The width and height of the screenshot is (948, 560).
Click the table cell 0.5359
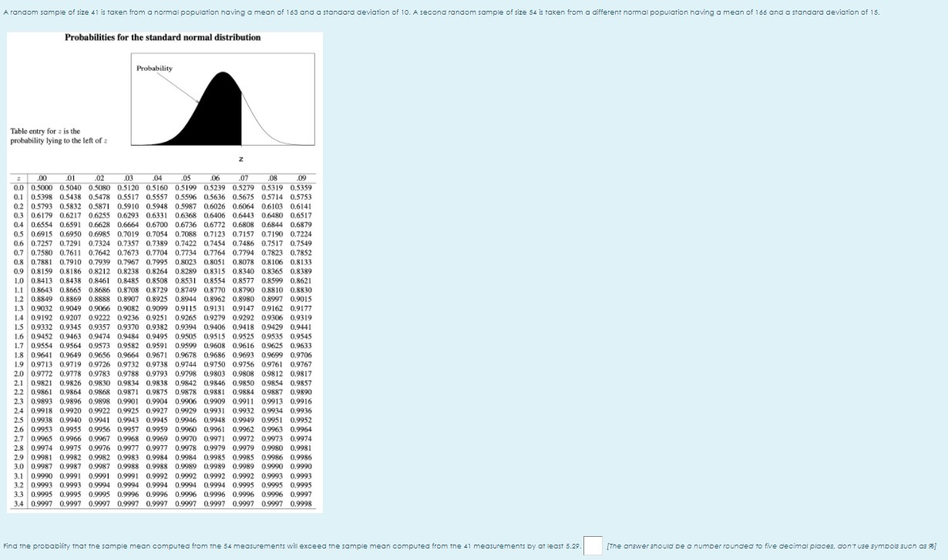pyautogui.click(x=301, y=187)
